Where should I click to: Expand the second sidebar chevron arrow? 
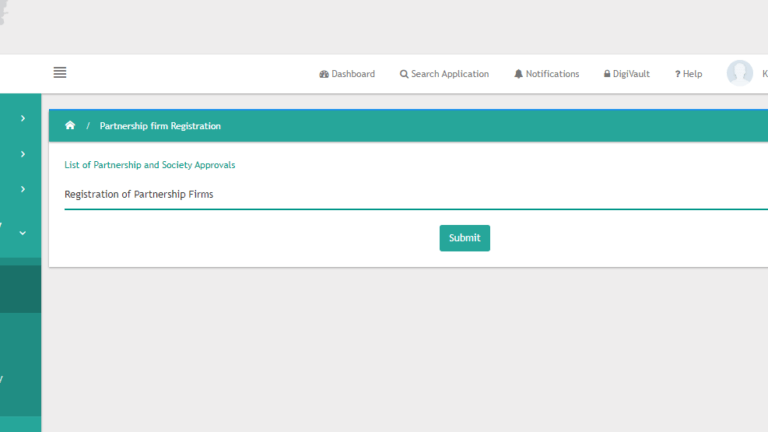[22, 154]
